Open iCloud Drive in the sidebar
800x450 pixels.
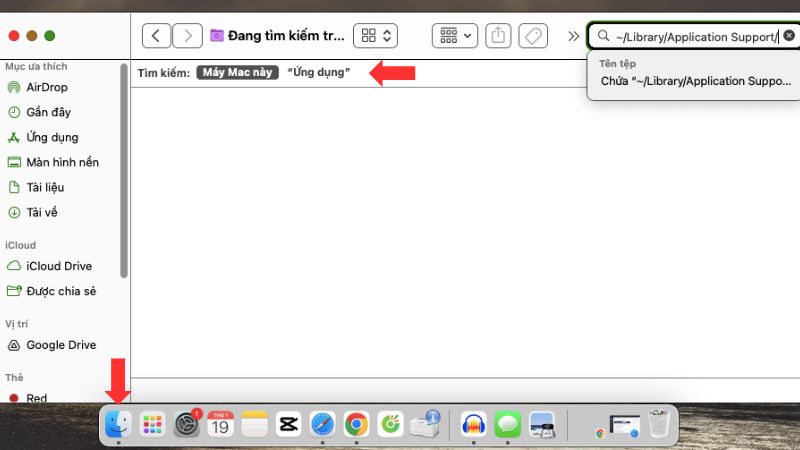point(59,266)
